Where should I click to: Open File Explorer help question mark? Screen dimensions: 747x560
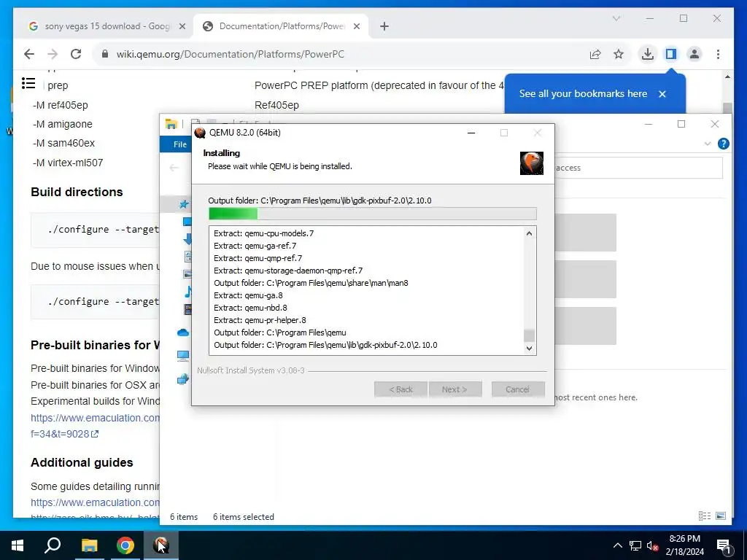coord(723,144)
